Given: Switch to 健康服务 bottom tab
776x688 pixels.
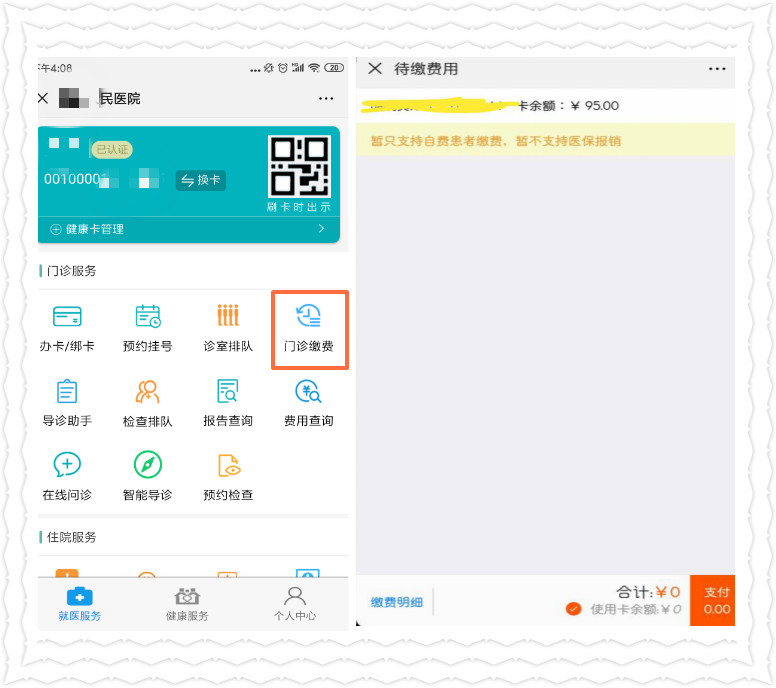Looking at the screenshot, I should coord(187,604).
